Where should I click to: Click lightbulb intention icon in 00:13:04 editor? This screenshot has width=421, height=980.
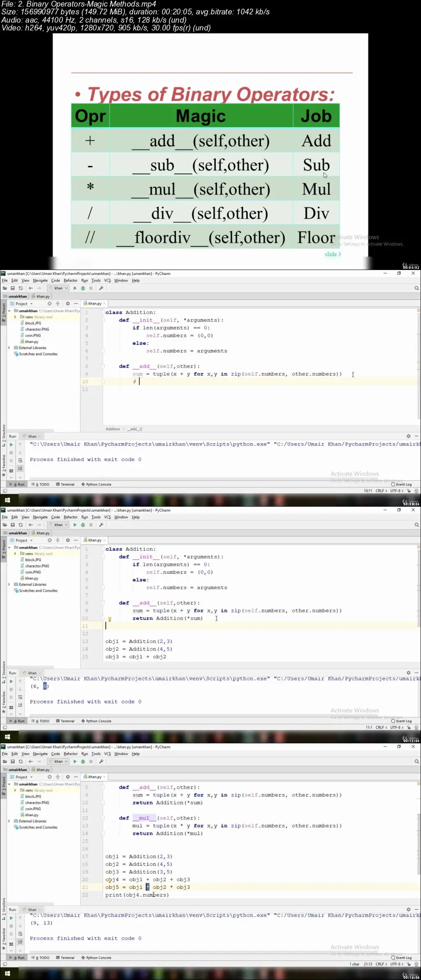point(110,619)
